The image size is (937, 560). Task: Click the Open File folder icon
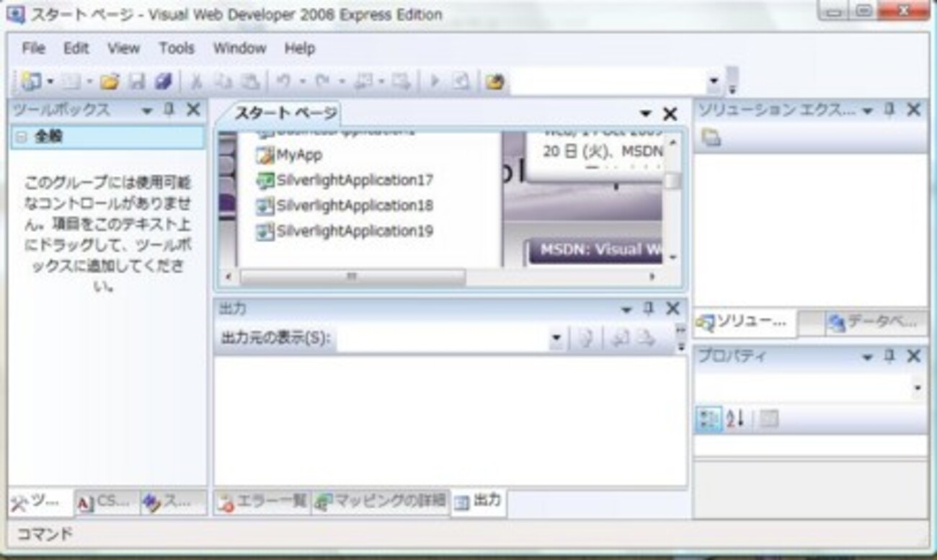pos(109,82)
